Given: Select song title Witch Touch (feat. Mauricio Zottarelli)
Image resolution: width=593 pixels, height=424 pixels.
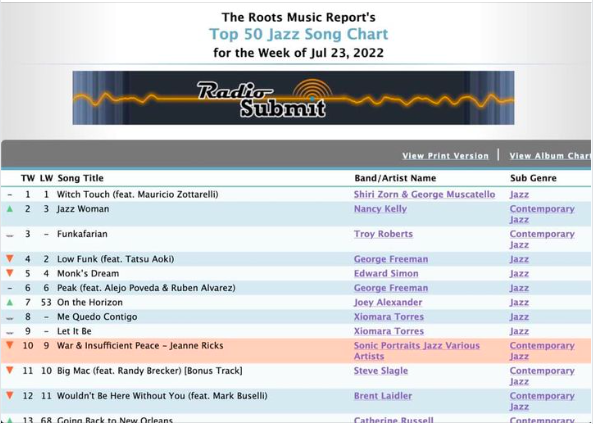Looking at the screenshot, I should point(138,194).
